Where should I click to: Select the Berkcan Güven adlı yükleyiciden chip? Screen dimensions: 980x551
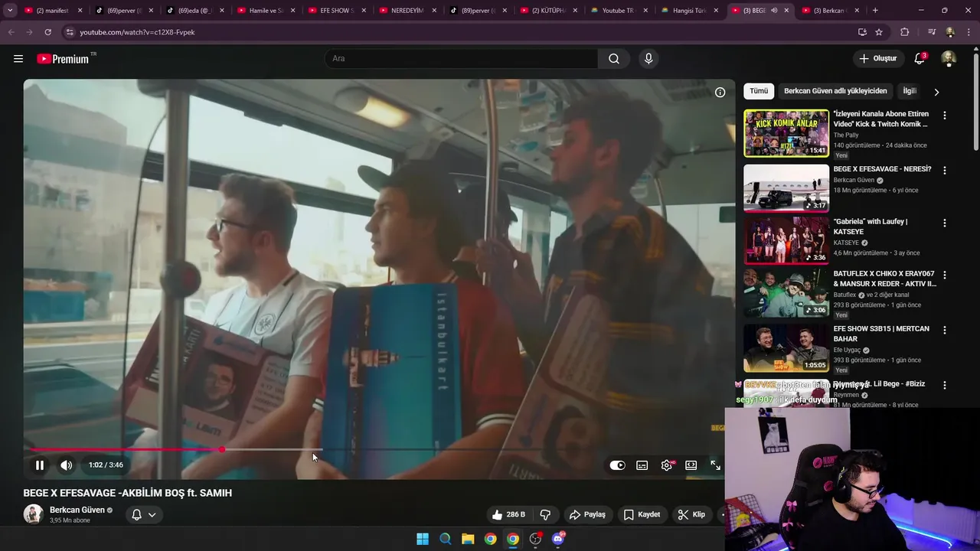coord(835,91)
